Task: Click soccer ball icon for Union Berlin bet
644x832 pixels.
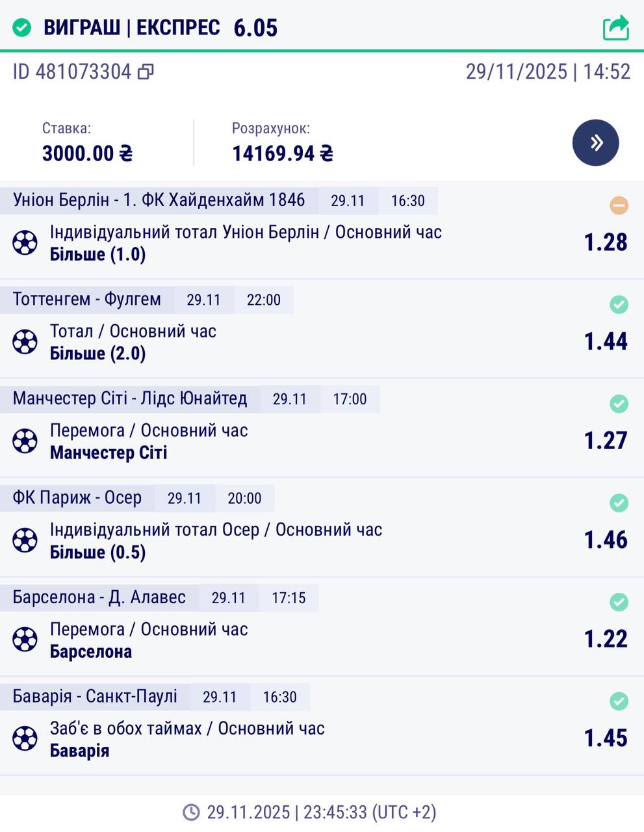Action: 25,243
